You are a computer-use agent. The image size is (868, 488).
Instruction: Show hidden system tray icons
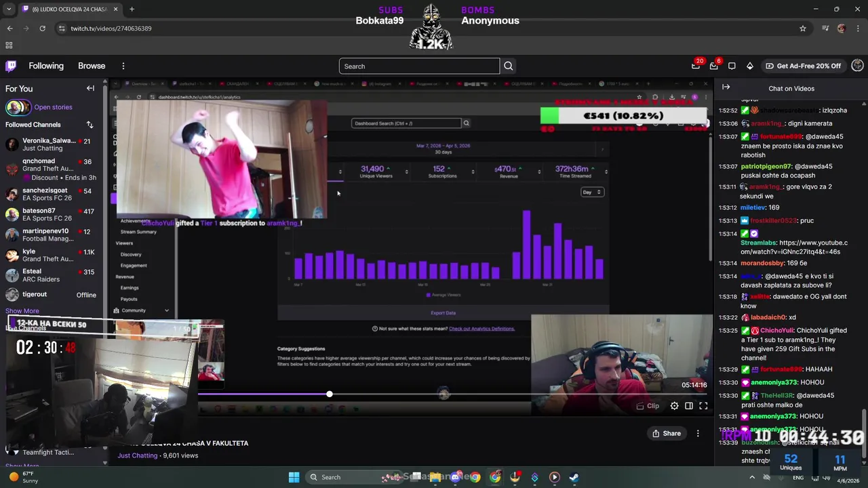[x=751, y=477]
